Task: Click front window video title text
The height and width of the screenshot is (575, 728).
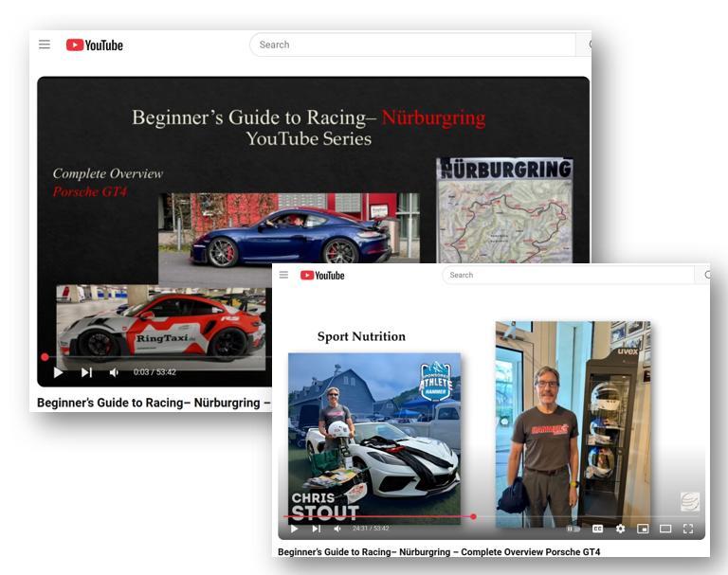Action: tap(439, 552)
